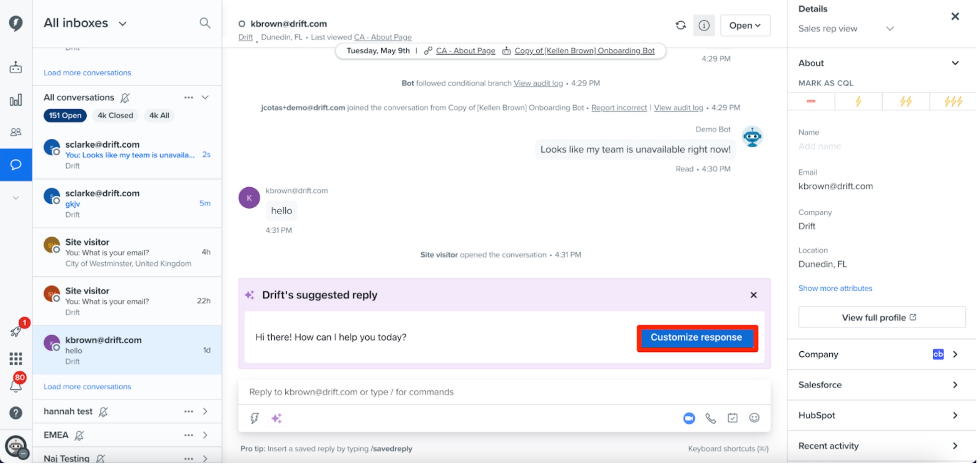Click the AI sparkle icon in reply toolbar
Viewport: 980px width, 464px height.
click(x=276, y=419)
